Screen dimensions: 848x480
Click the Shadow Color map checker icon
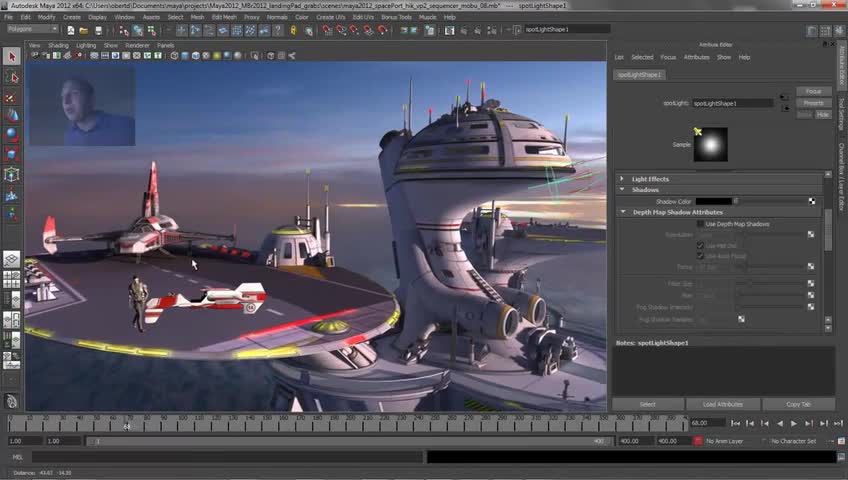point(811,201)
